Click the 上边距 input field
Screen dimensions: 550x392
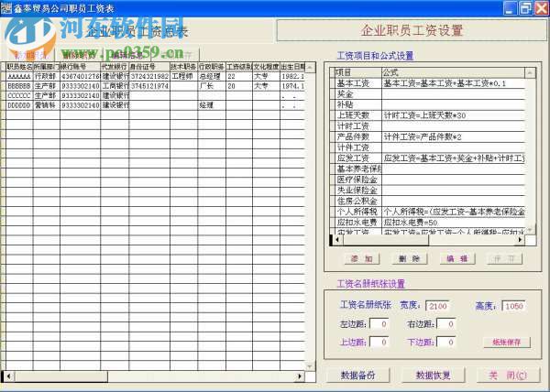click(x=379, y=342)
